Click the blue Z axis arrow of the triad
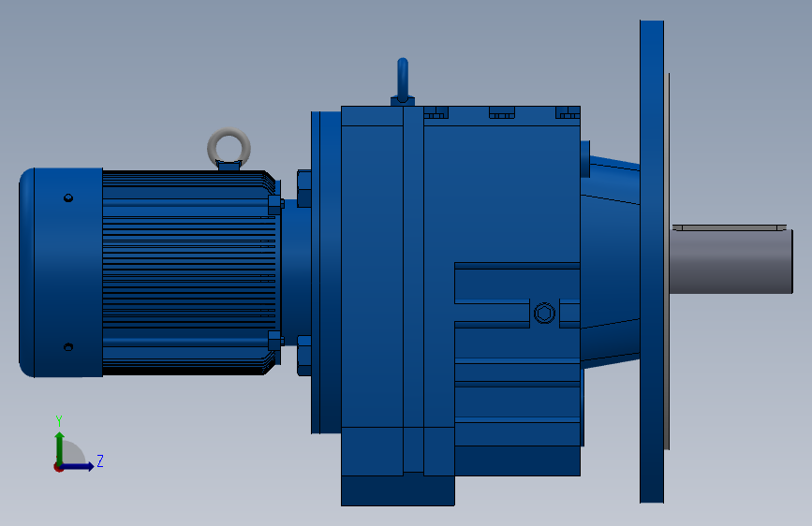The image size is (812, 526). (x=78, y=466)
